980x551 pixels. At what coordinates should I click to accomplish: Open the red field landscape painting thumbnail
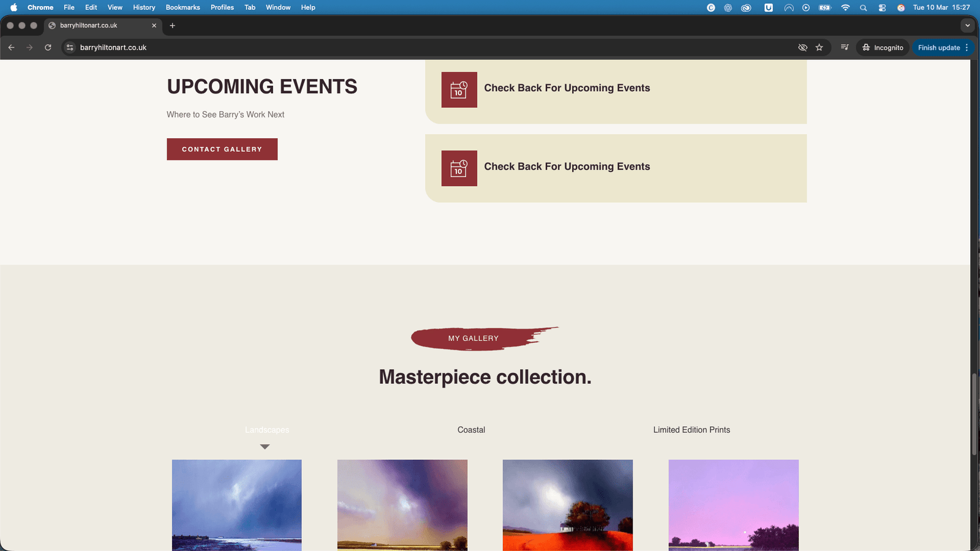point(567,505)
